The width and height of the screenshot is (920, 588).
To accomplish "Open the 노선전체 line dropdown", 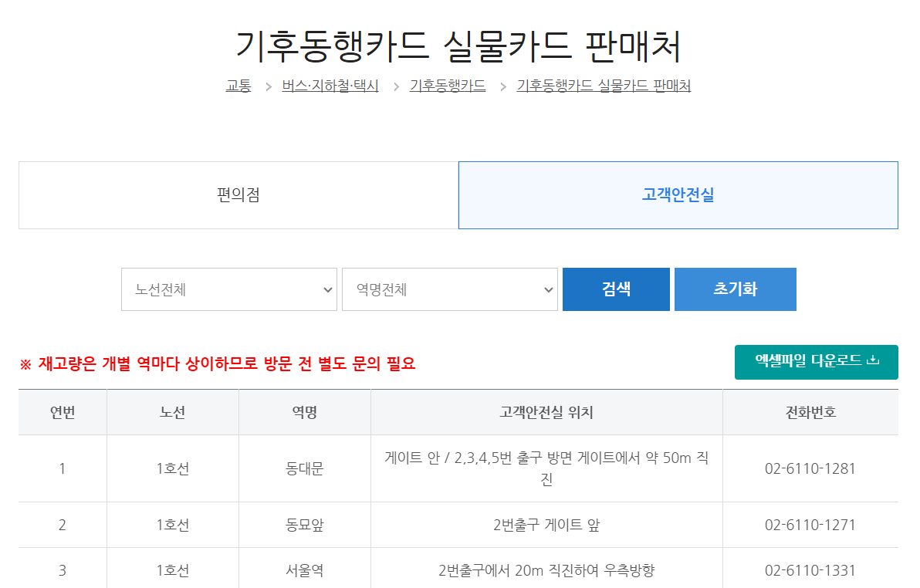I will [x=228, y=289].
